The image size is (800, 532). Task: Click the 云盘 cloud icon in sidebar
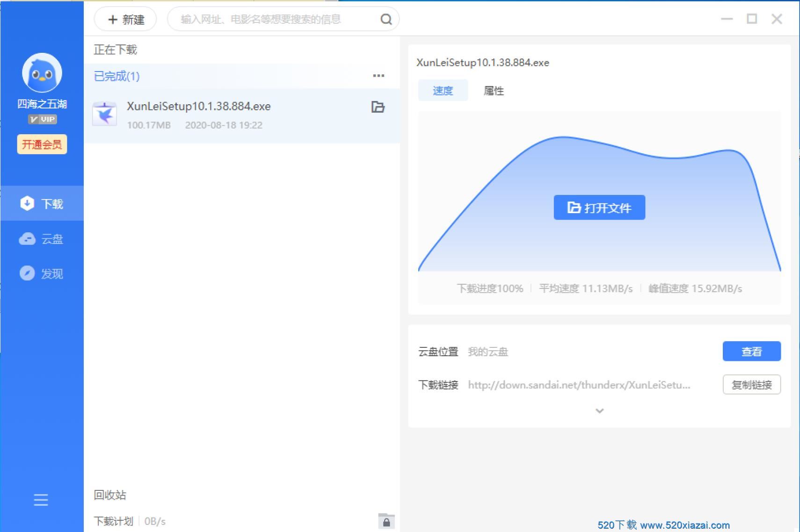point(27,239)
